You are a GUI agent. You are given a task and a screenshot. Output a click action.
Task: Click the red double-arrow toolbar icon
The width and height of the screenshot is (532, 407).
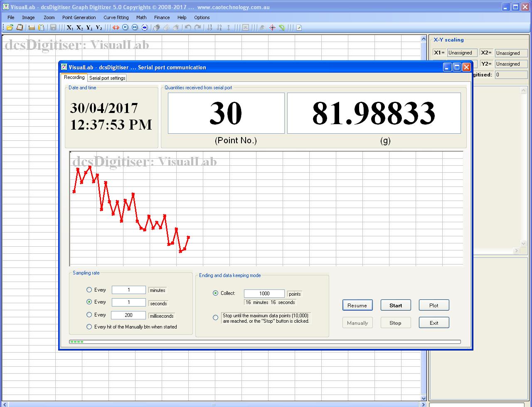(x=116, y=27)
